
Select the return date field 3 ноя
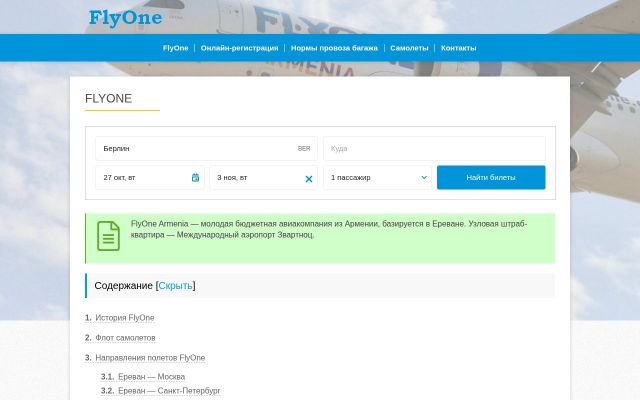coord(263,178)
